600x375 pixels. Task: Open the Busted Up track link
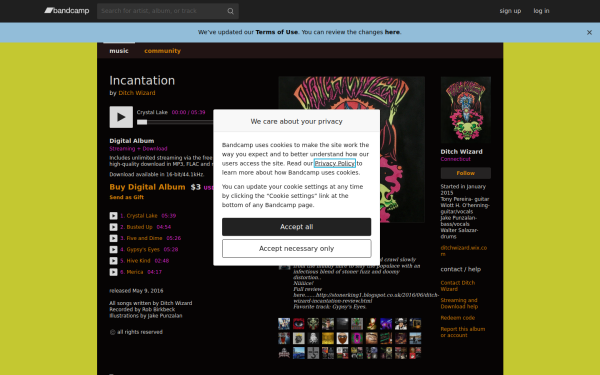tap(139, 227)
